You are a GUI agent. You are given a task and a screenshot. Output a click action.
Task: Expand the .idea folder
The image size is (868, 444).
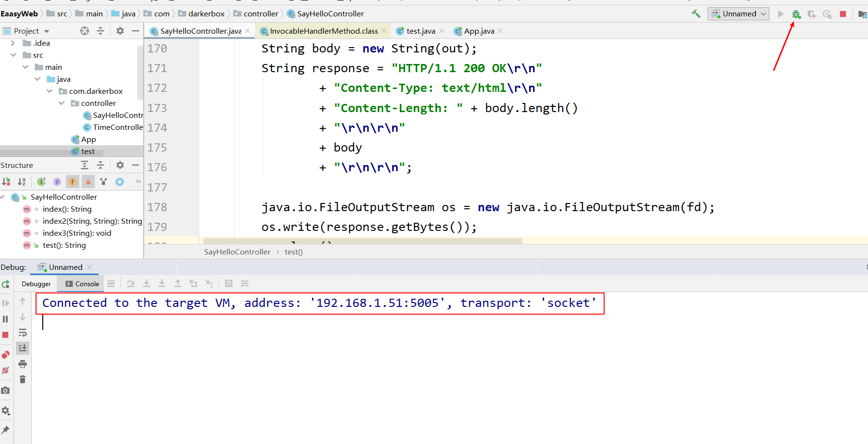12,43
